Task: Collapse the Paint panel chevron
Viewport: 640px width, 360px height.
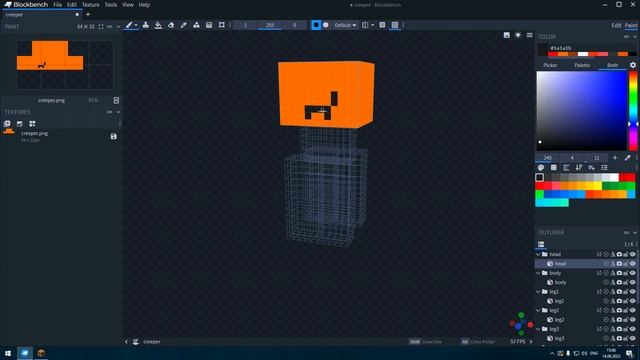Action: coord(118,27)
